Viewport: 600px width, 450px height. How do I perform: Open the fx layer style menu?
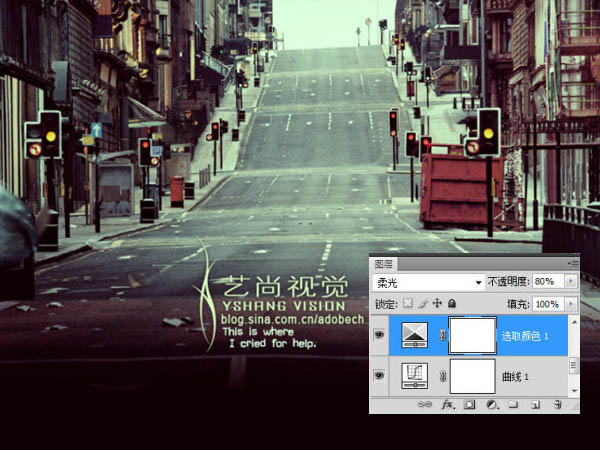448,406
